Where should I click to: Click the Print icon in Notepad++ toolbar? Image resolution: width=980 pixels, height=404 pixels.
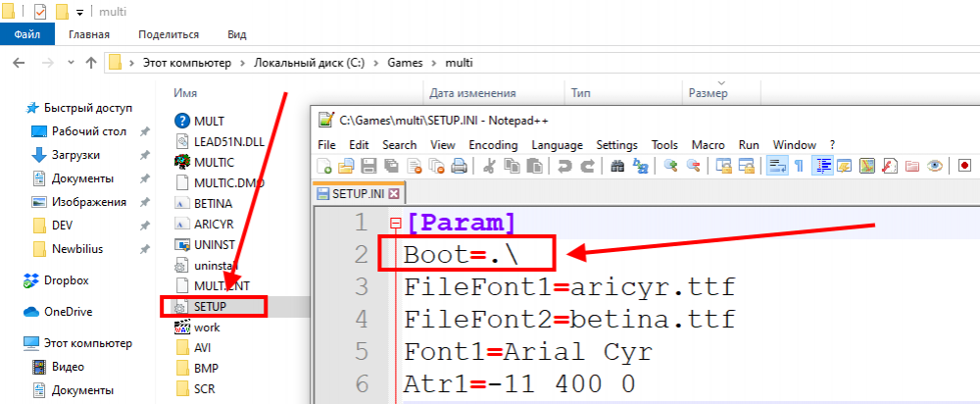click(458, 166)
